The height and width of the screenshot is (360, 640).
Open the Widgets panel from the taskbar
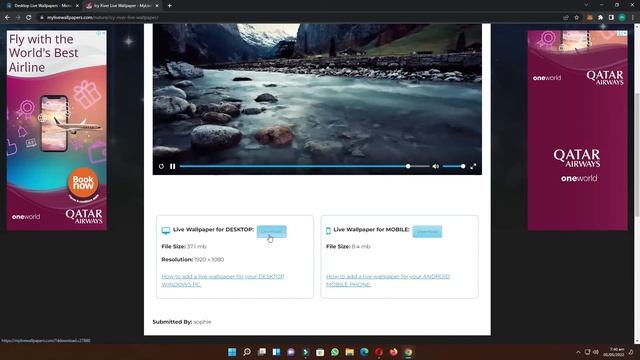click(x=276, y=352)
